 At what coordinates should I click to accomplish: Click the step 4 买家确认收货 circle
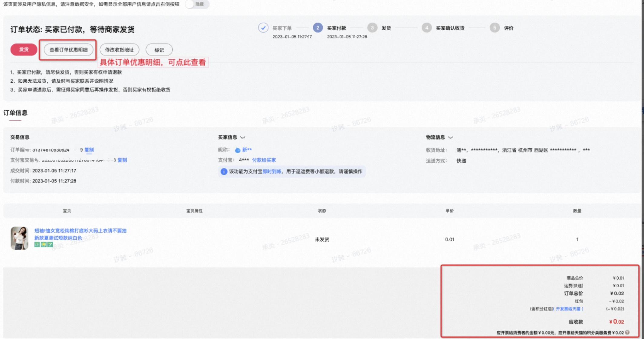pos(427,28)
